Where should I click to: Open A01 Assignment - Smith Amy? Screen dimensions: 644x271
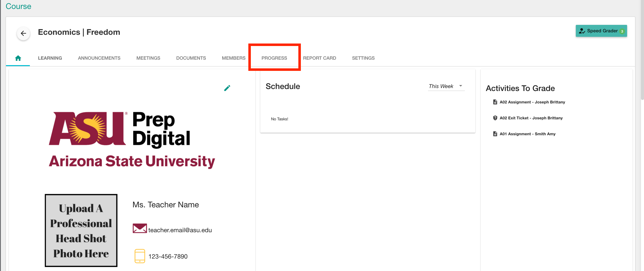tap(528, 134)
